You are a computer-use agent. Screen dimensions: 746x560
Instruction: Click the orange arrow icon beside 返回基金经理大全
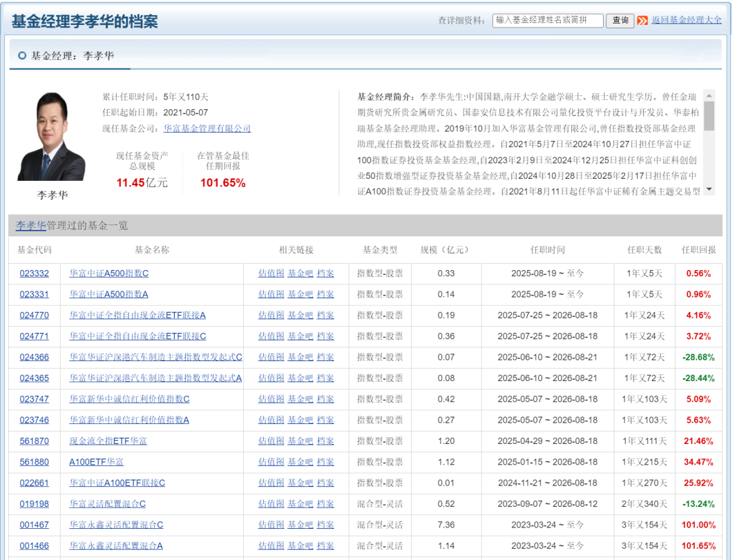(x=642, y=21)
